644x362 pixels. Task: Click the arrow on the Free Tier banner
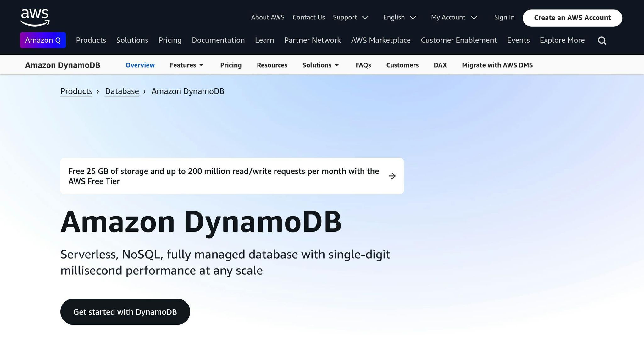coord(392,176)
